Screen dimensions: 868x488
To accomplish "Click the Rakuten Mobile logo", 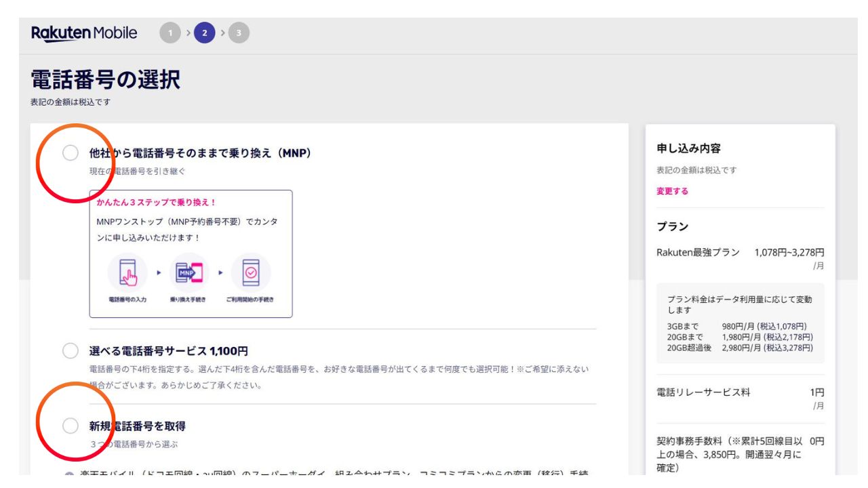I will [84, 33].
